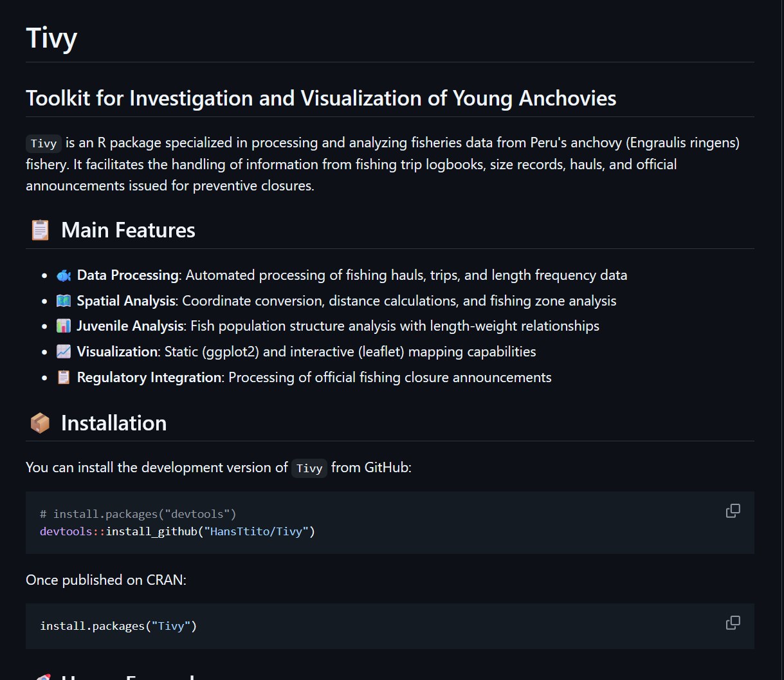Click the "devtools::install_github" code text
The image size is (784, 680).
[118, 531]
